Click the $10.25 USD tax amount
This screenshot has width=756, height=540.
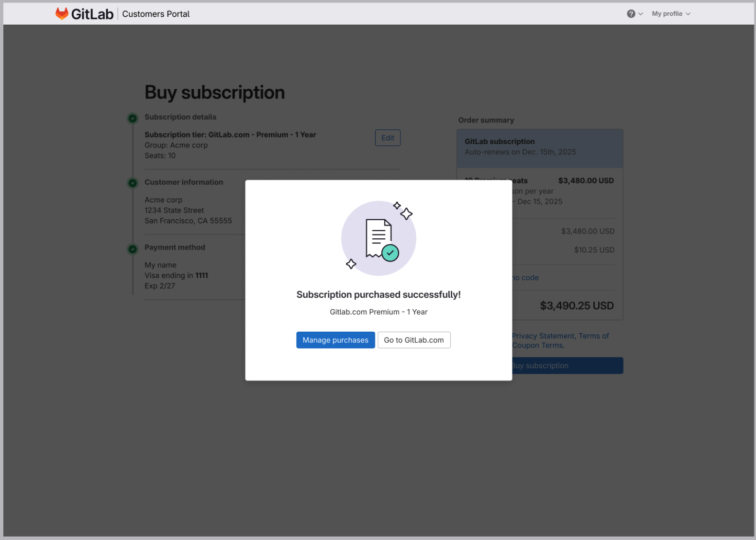(594, 250)
